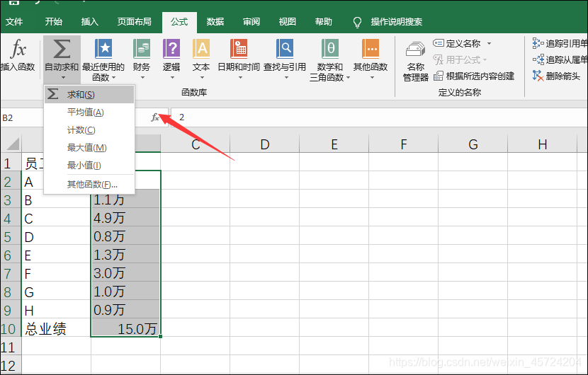This screenshot has width=588, height=375.
Task: Select Min 最小值(I) from the menu
Action: coord(89,165)
